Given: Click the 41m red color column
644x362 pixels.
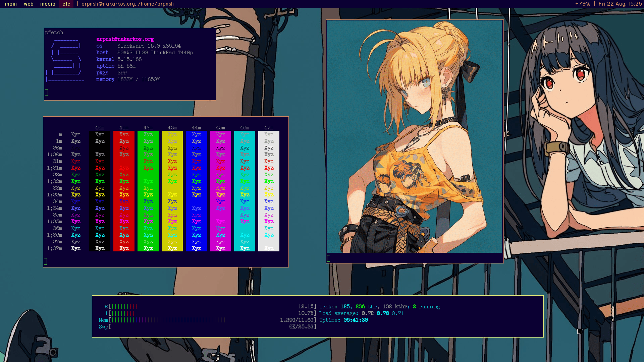Looking at the screenshot, I should 124,191.
